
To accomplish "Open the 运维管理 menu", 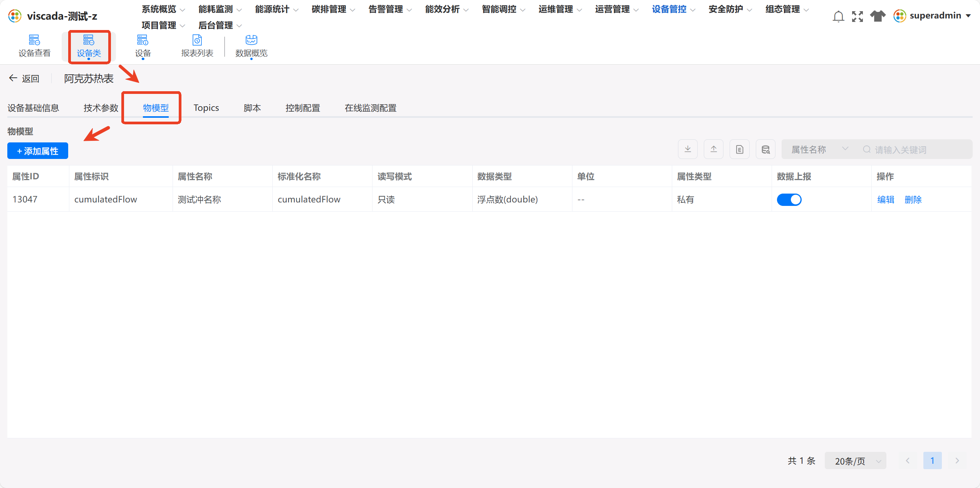I will 560,9.
